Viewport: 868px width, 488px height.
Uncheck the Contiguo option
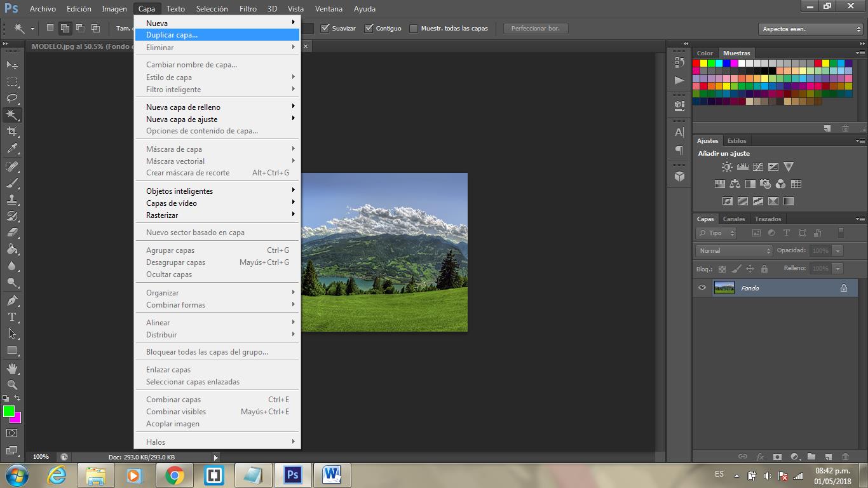(x=369, y=29)
